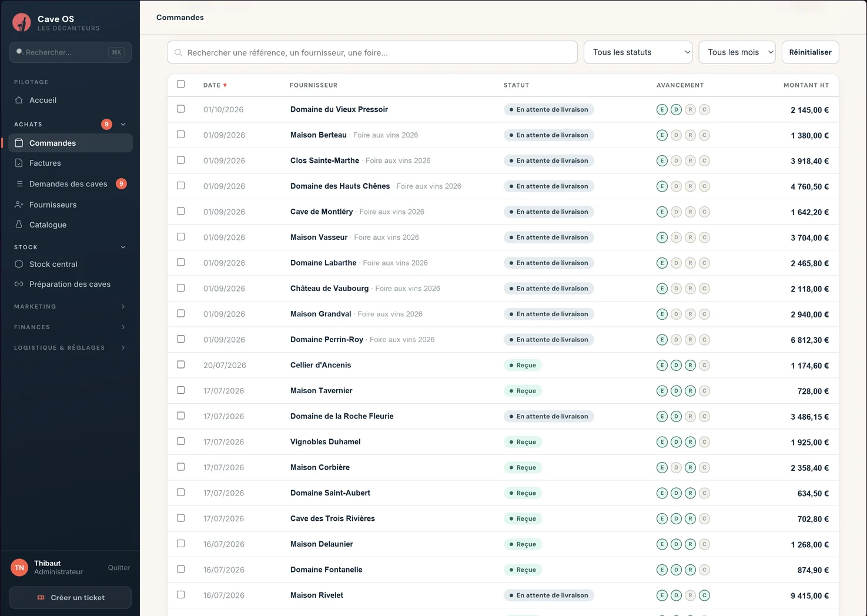The width and height of the screenshot is (867, 616).
Task: Tick the checkbox for Château de Vaubourg
Action: point(180,288)
